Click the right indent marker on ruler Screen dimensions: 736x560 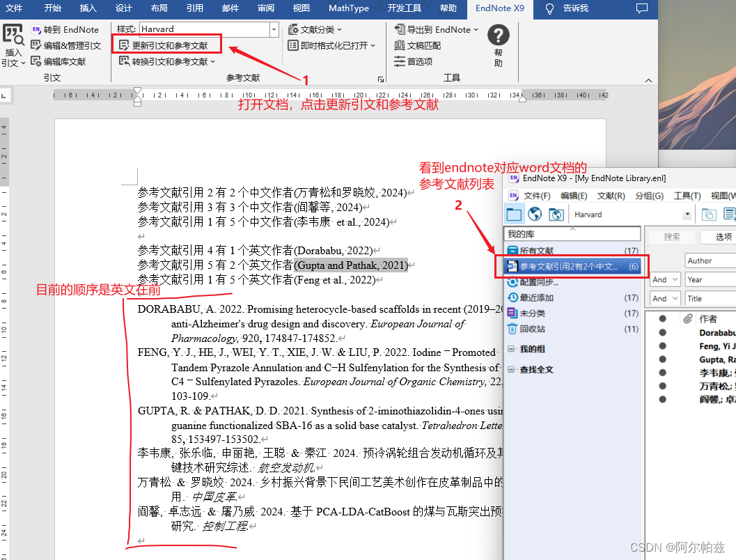point(522,99)
